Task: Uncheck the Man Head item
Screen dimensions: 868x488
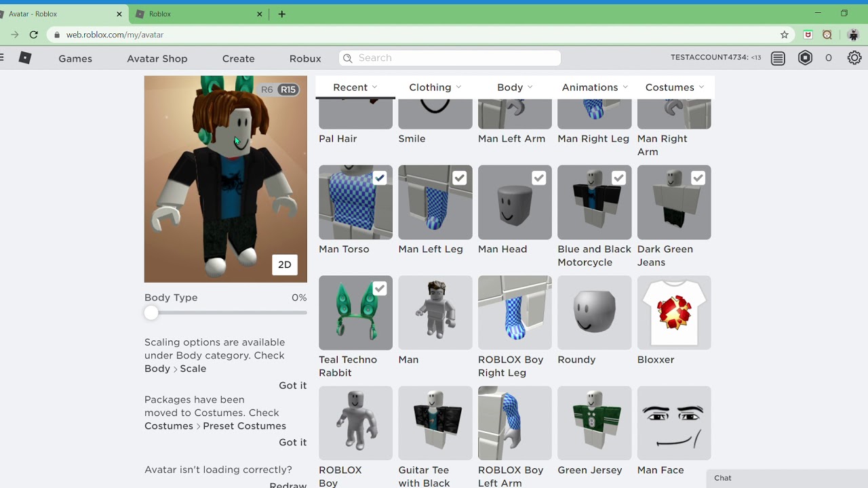Action: [x=539, y=178]
